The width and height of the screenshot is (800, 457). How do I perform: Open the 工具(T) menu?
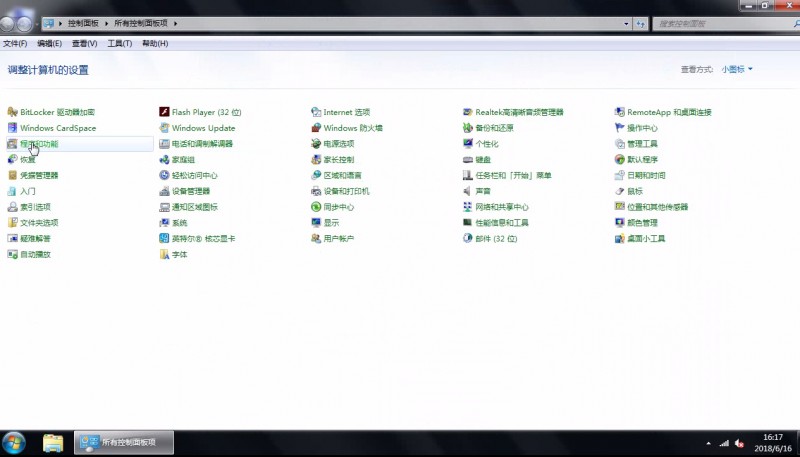119,43
